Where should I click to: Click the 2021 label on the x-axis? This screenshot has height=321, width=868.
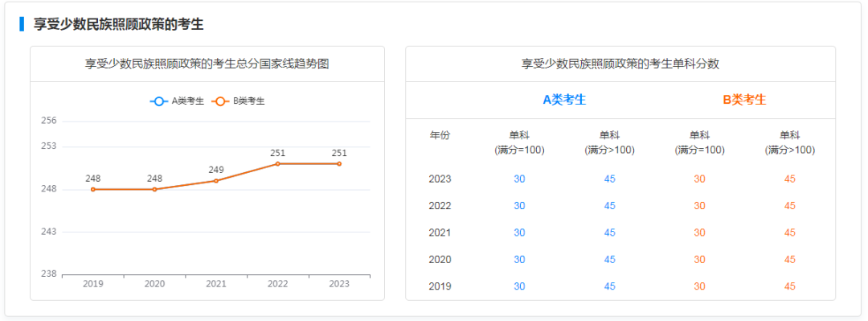(x=216, y=284)
